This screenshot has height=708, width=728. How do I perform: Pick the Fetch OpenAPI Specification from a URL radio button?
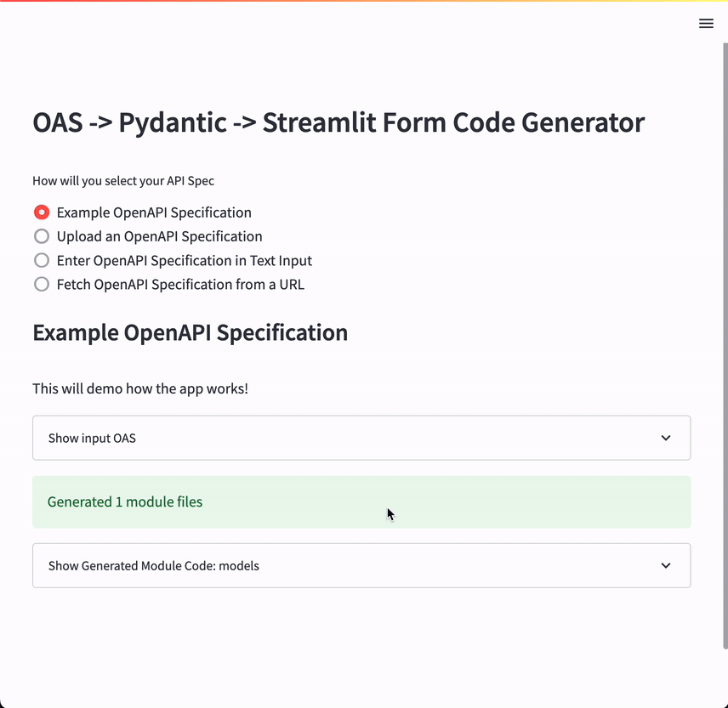[42, 284]
